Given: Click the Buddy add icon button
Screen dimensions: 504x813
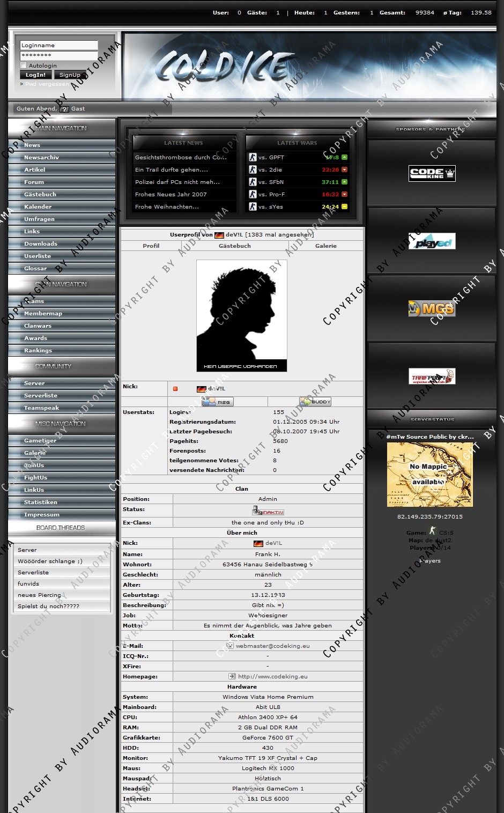Looking at the screenshot, I should [x=315, y=402].
